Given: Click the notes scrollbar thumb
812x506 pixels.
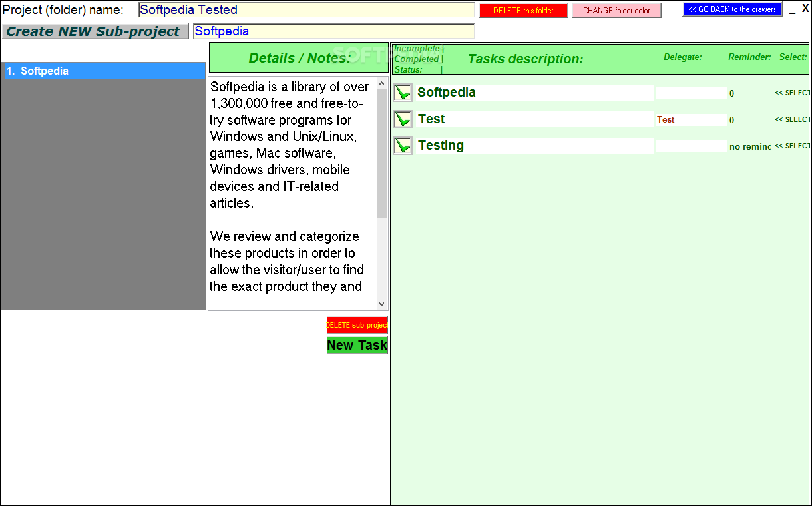Looking at the screenshot, I should point(382,154).
